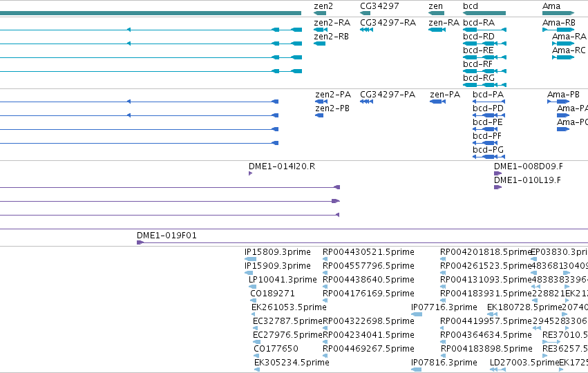Select the bcd-RD transcript

[485, 44]
